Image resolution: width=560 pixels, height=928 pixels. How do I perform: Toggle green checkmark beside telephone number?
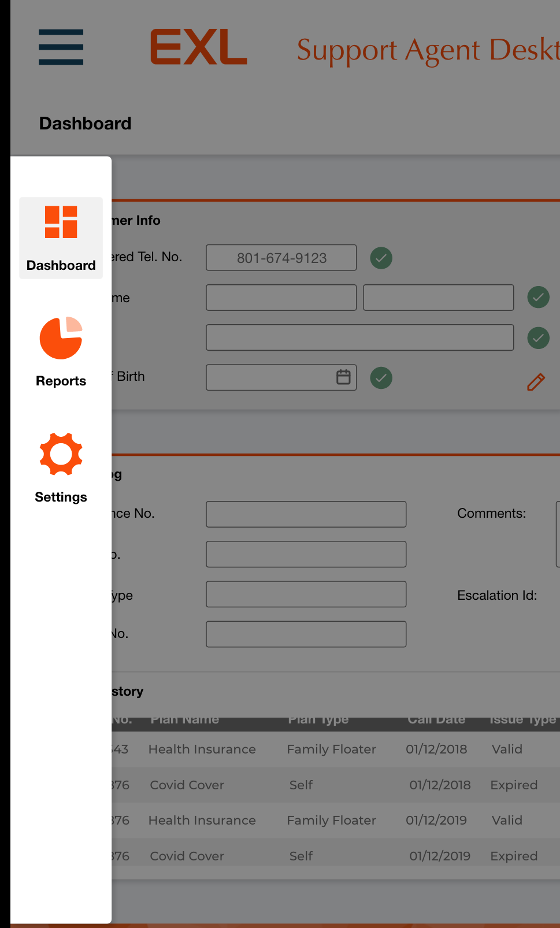click(x=381, y=258)
